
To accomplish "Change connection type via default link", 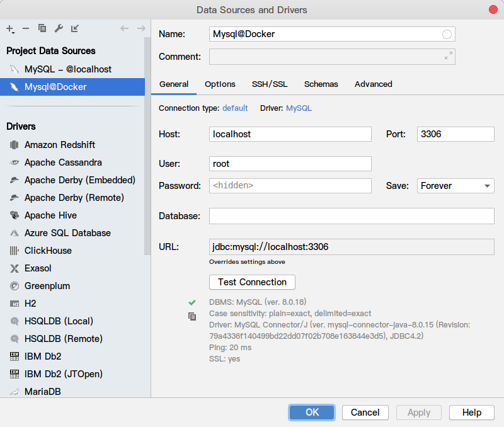I will click(235, 108).
